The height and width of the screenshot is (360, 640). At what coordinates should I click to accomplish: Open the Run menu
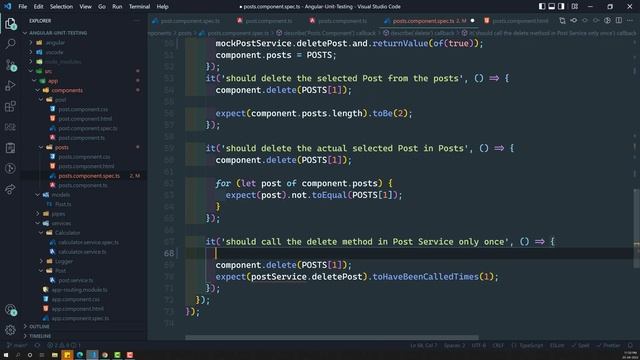pos(117,7)
